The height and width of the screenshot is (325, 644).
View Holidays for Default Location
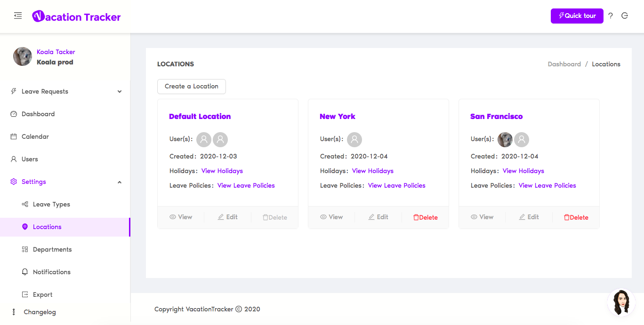[x=222, y=171]
